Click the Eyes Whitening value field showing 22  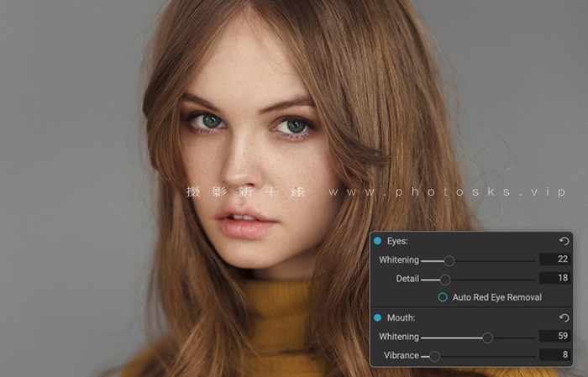555,259
